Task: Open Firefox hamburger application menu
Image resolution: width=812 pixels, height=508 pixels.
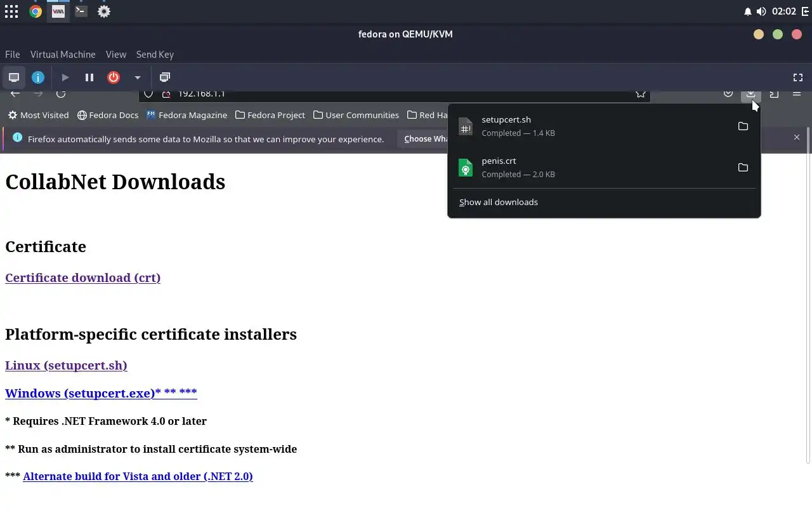Action: point(797,94)
